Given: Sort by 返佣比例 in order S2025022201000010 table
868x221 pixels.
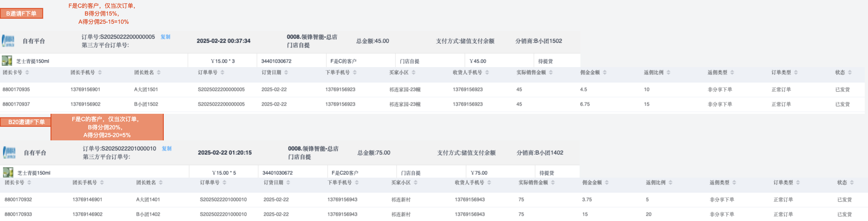Looking at the screenshot, I should pos(671,183).
